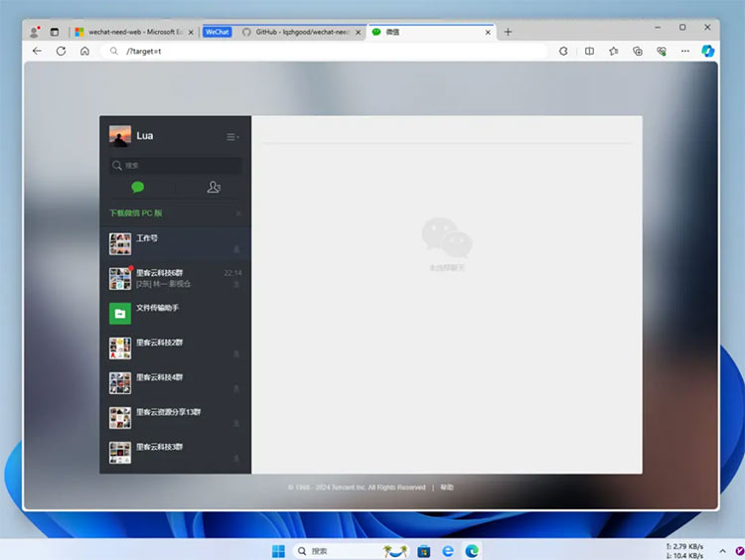745x560 pixels.
Task: Open the 里客云科技4群 chat
Action: (175, 383)
